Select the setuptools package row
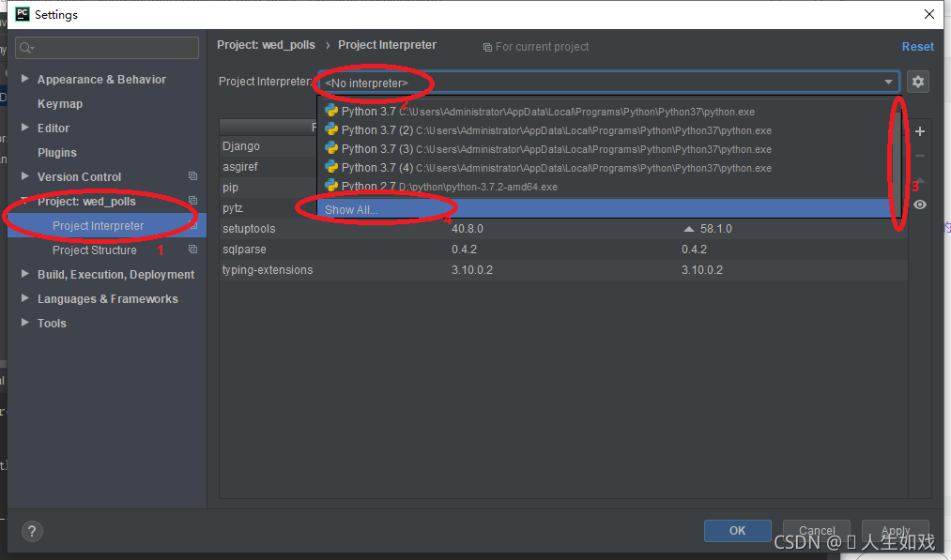951x560 pixels. click(x=563, y=229)
